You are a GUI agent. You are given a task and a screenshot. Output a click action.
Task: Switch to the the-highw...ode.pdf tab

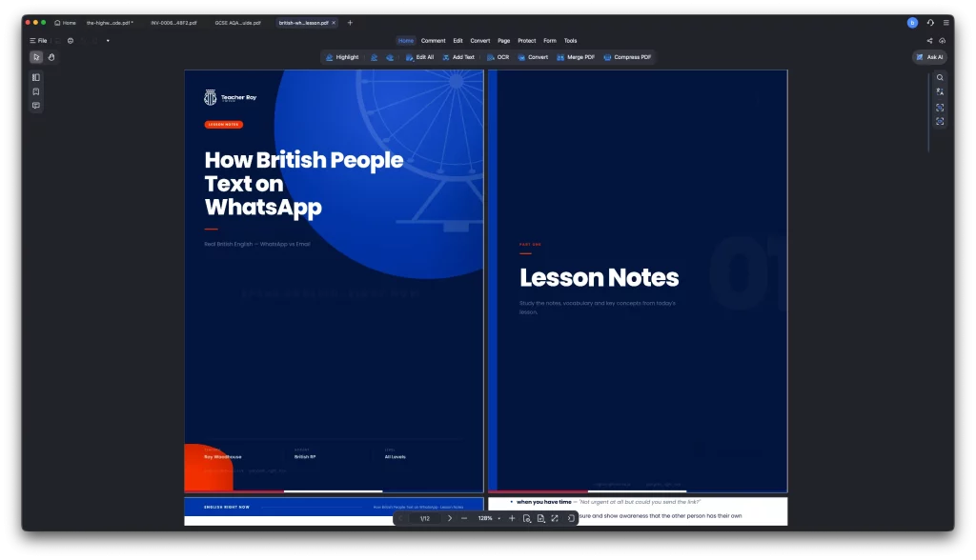click(x=111, y=23)
